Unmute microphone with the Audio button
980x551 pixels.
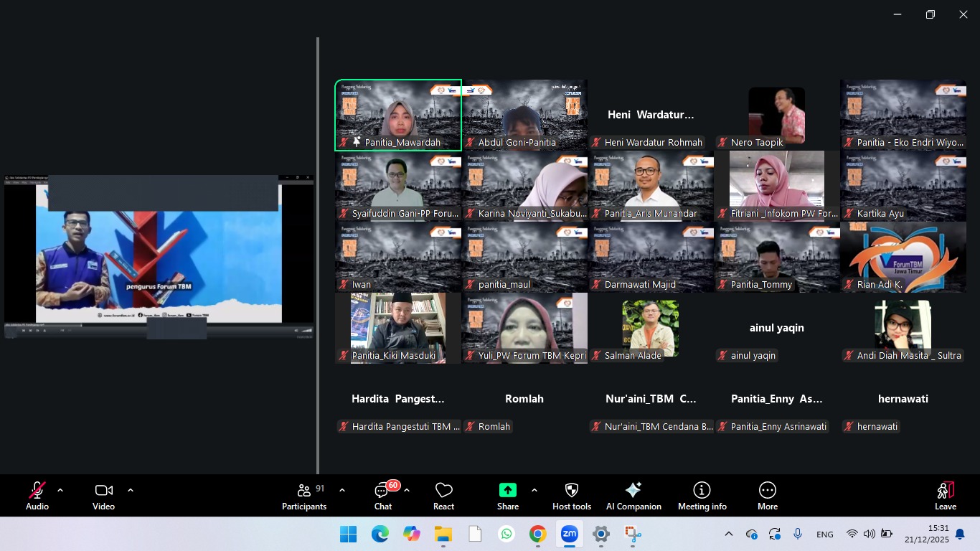click(x=37, y=496)
